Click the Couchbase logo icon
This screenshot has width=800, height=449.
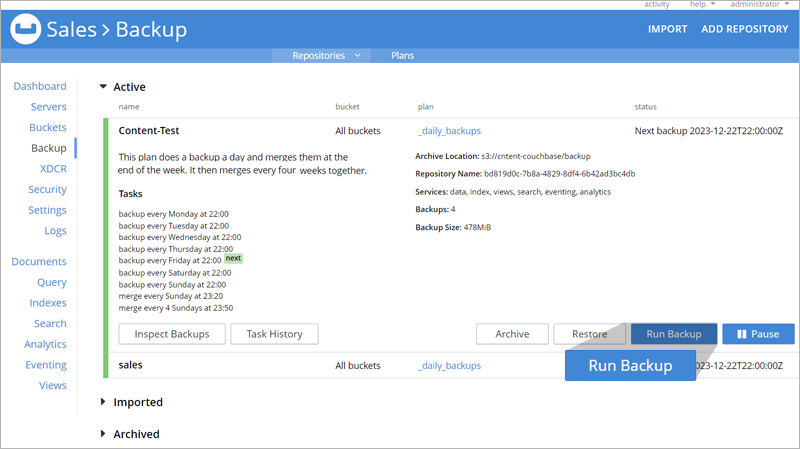click(26, 29)
